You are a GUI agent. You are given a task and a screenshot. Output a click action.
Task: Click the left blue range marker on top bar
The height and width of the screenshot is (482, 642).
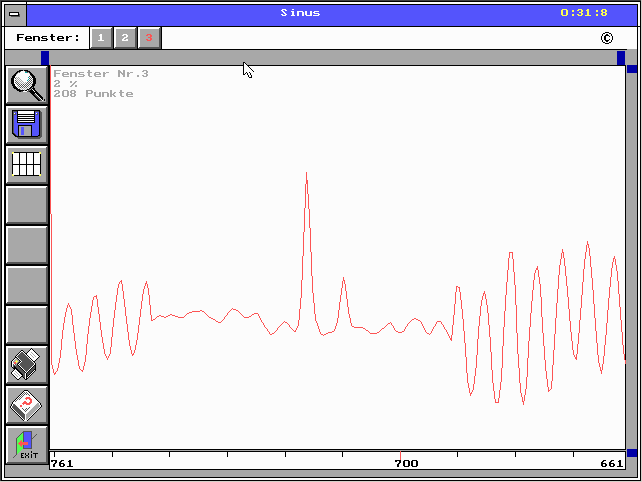(x=45, y=58)
